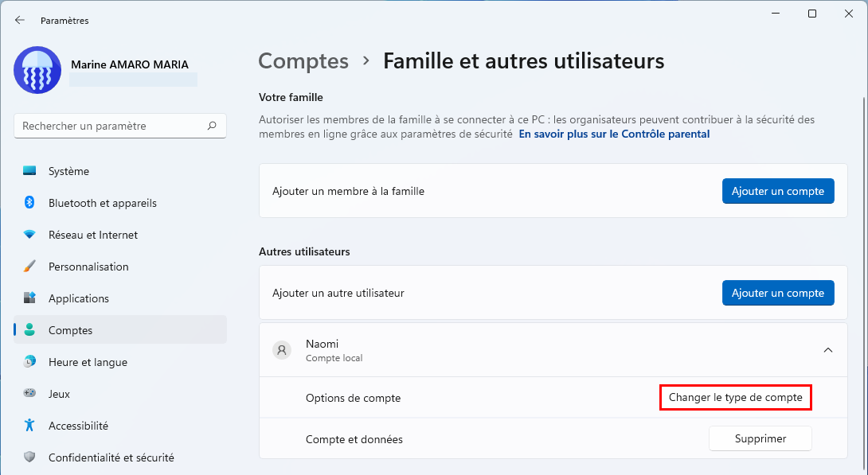Collapse the Naomi account chevron
The width and height of the screenshot is (868, 475).
pos(828,350)
